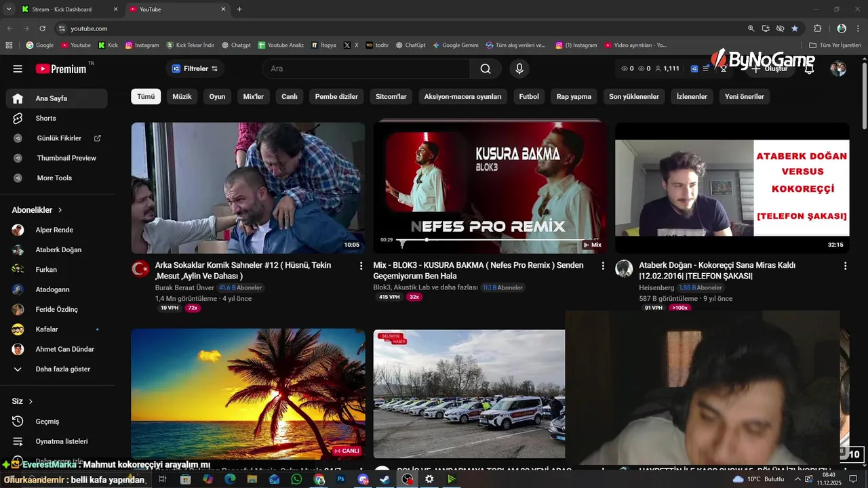Open Thumbnail Preview tool
868x488 pixels.
[57, 158]
